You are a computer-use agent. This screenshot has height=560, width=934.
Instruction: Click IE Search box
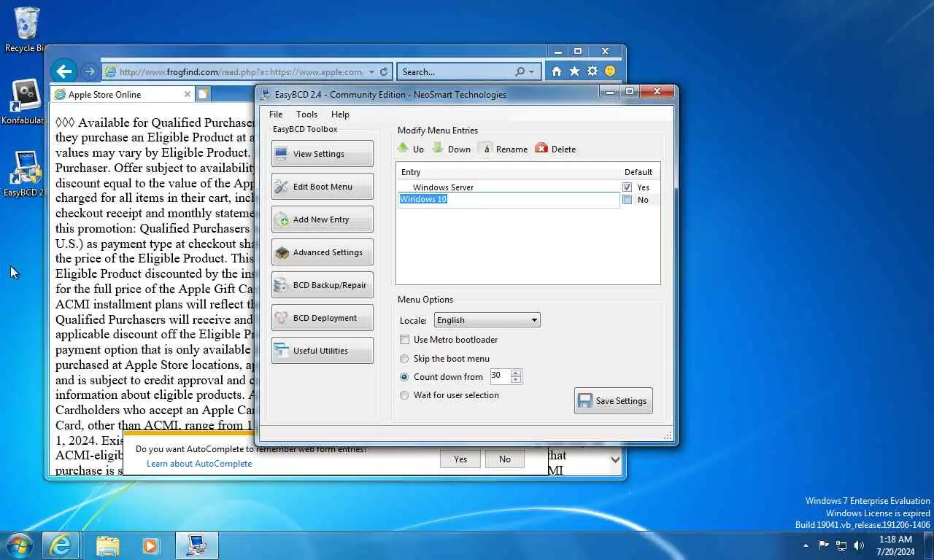point(455,71)
